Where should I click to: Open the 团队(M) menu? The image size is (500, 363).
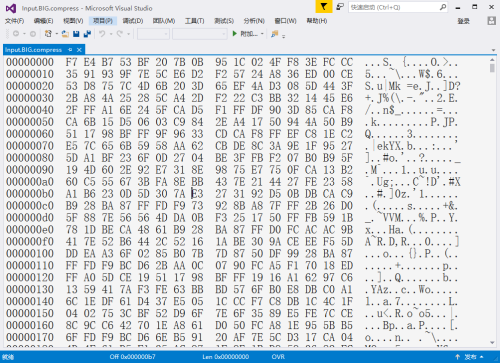coord(164,21)
